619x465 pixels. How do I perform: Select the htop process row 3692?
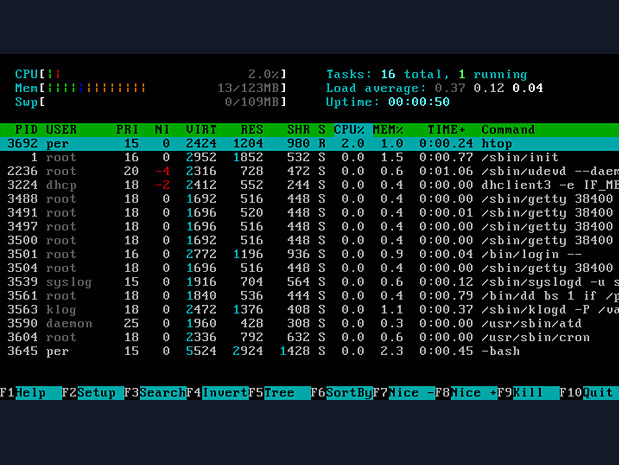tap(310, 144)
